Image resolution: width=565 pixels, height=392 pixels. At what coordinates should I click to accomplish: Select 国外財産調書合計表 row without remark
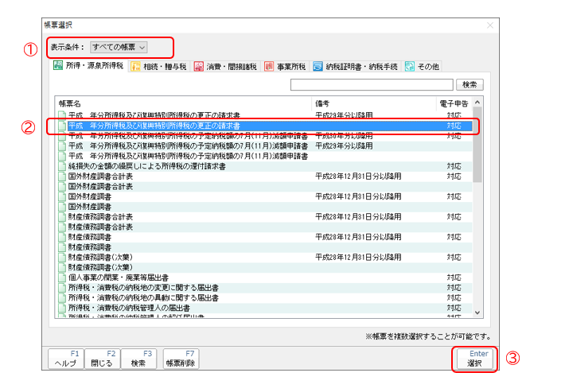coord(265,187)
